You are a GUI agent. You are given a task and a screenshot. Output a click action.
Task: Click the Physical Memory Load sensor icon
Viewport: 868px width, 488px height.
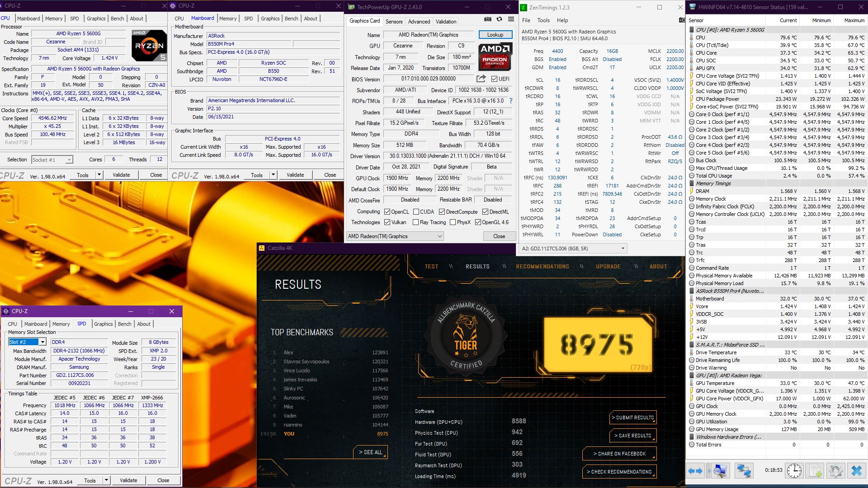pos(691,283)
